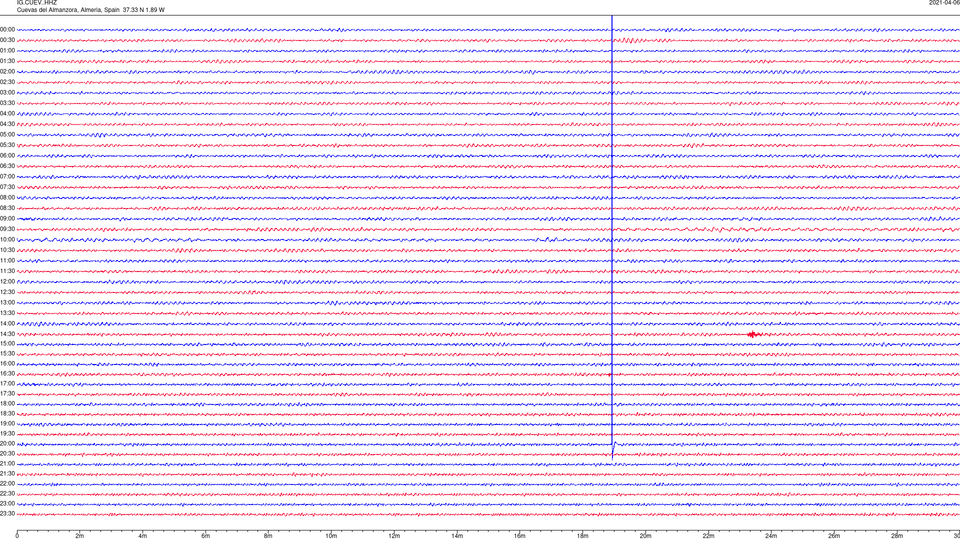Select the 03:00 trace label
This screenshot has width=960, height=540.
7,92
